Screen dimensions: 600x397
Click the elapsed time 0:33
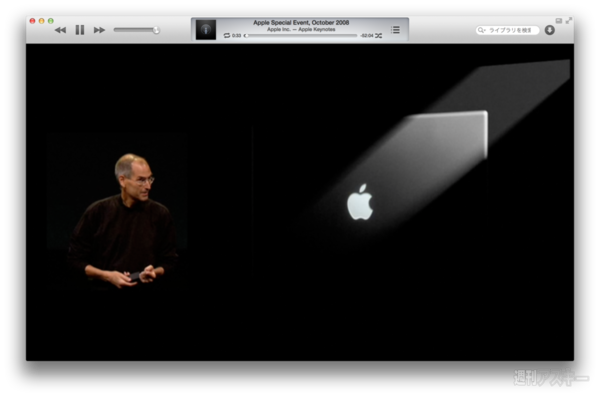coord(236,36)
